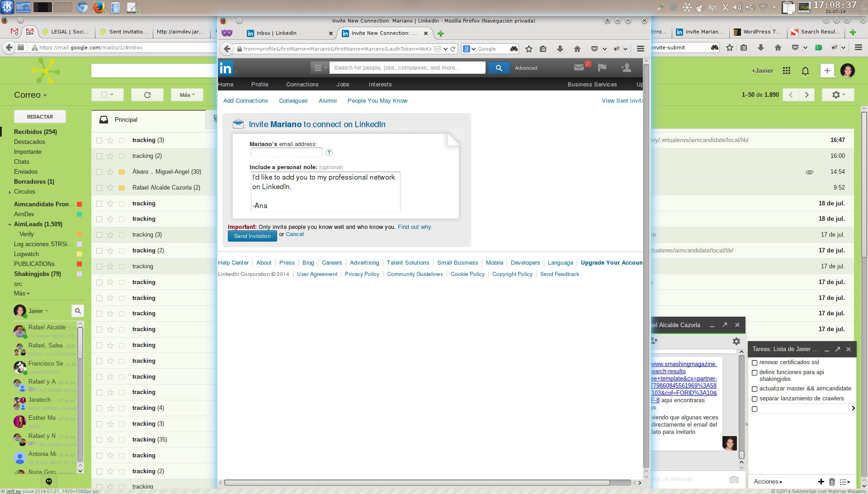Collapse AimLeads label in Gmail sidebar
This screenshot has height=494, width=868.
10,224
